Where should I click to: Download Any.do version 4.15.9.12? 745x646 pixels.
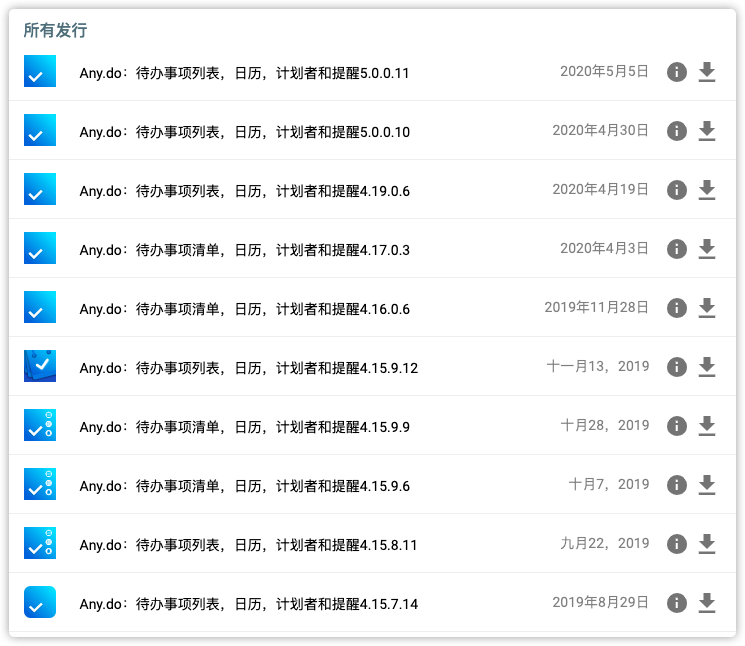(x=707, y=367)
